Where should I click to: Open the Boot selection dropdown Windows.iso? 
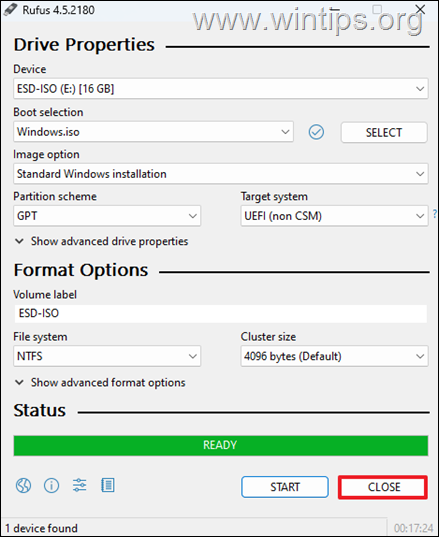153,132
